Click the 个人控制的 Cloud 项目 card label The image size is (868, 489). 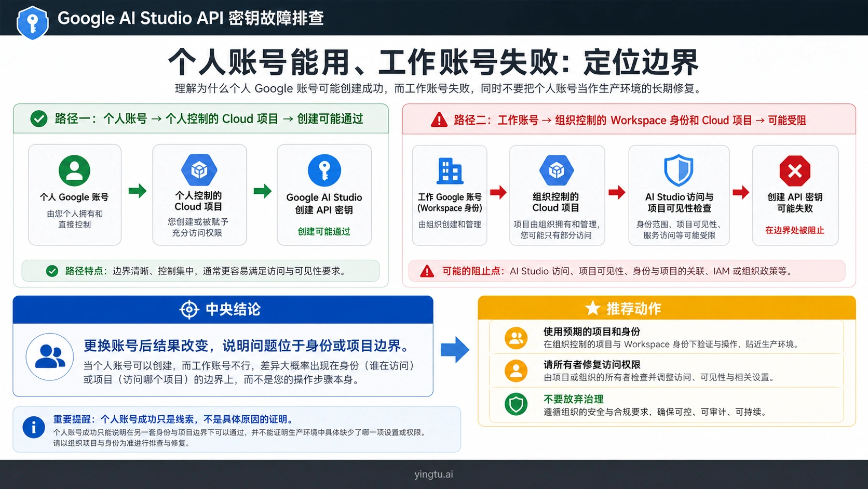pos(198,201)
